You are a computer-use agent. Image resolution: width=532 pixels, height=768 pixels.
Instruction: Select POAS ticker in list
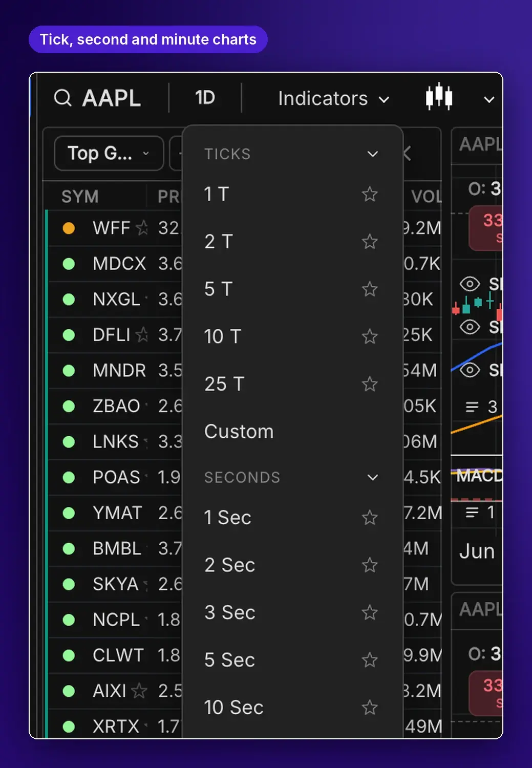116,477
